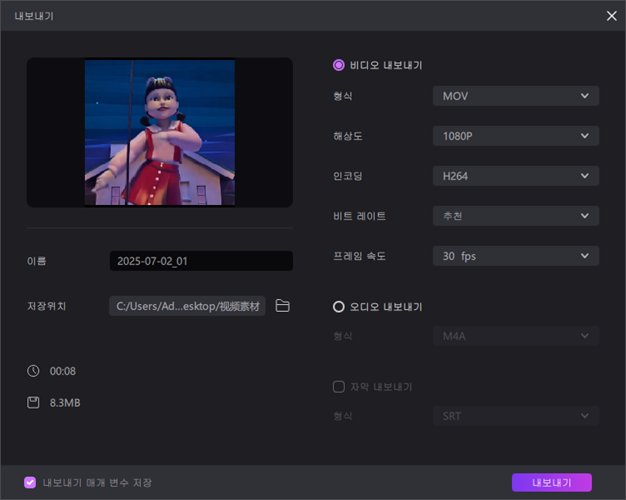The width and height of the screenshot is (626, 500).
Task: Click the 내보내기 dialog title text
Action: (x=34, y=16)
